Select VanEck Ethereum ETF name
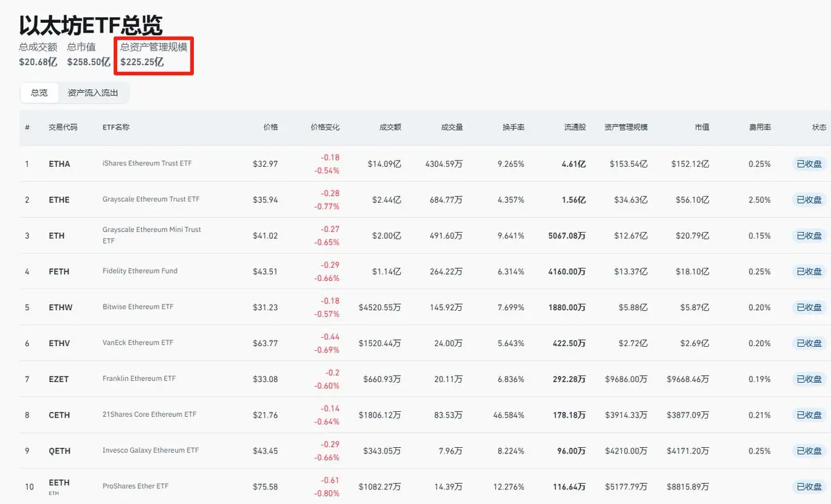831x504 pixels. coord(138,343)
